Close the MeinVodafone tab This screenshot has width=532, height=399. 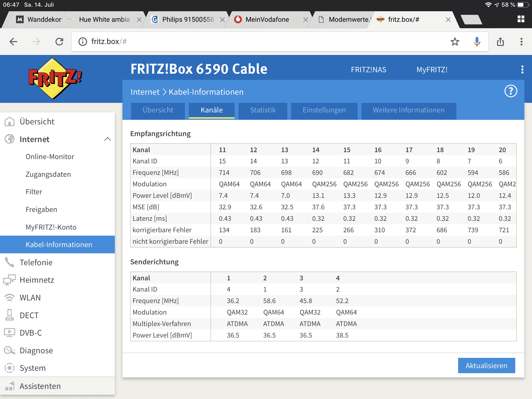[305, 19]
